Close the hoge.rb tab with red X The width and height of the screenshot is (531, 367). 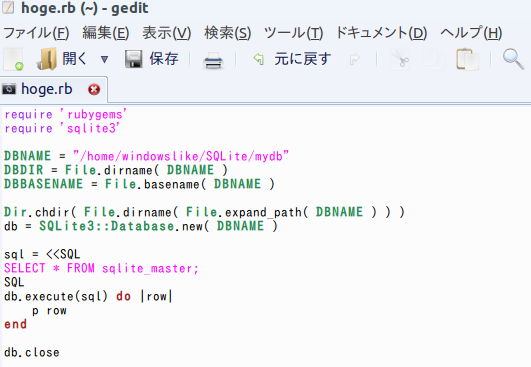94,90
